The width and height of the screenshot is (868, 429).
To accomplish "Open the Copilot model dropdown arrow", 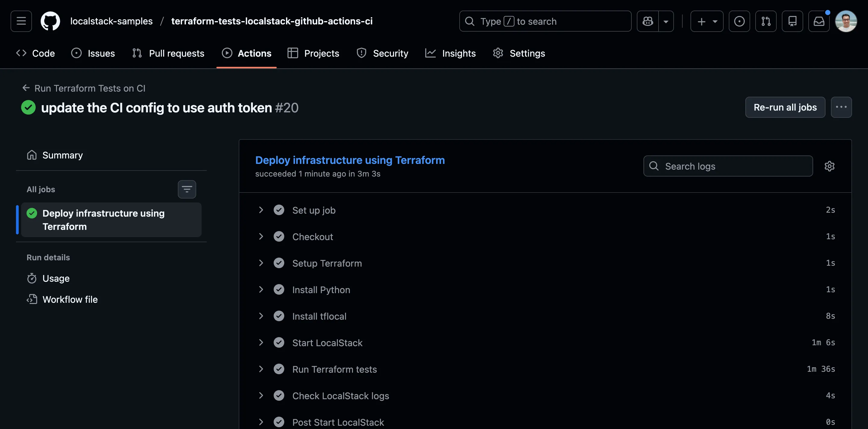I will (666, 21).
